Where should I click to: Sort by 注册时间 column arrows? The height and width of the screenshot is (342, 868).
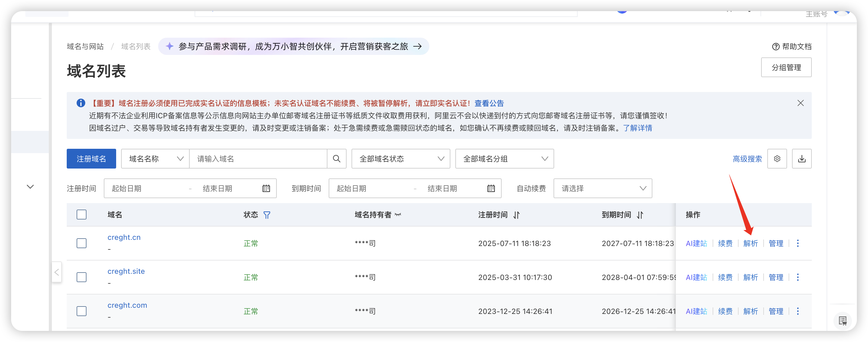516,215
